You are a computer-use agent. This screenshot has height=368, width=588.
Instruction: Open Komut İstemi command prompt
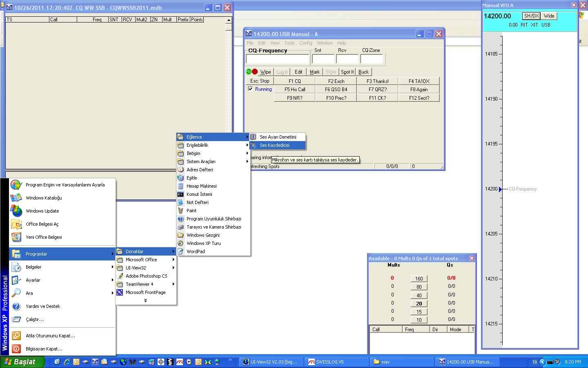click(x=199, y=194)
